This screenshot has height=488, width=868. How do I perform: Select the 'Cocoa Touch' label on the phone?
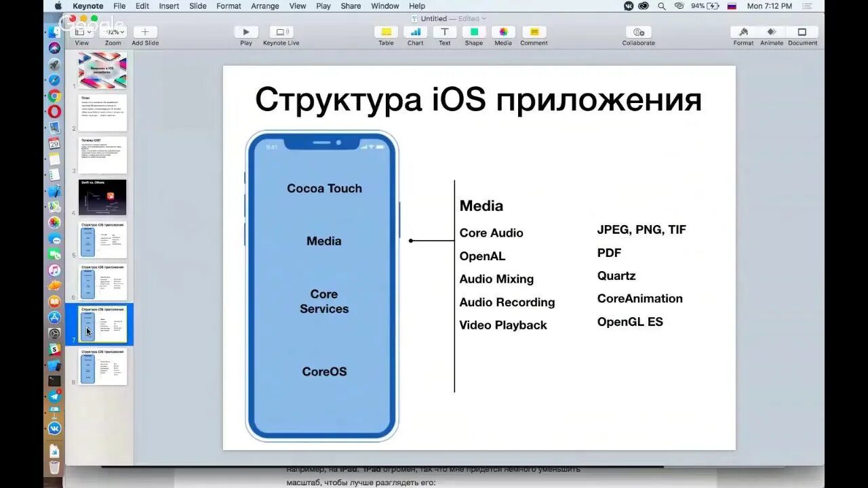(324, 188)
